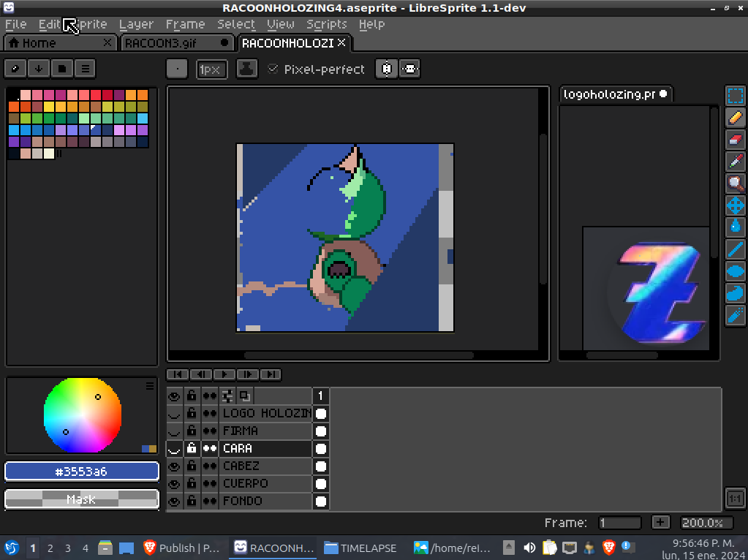Activate the Zoom magnifier tool

coord(735,183)
